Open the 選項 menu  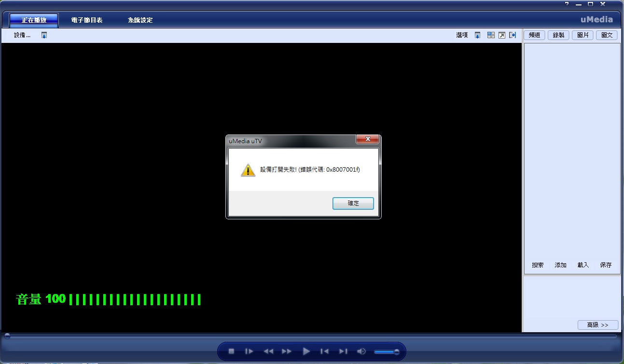(462, 35)
